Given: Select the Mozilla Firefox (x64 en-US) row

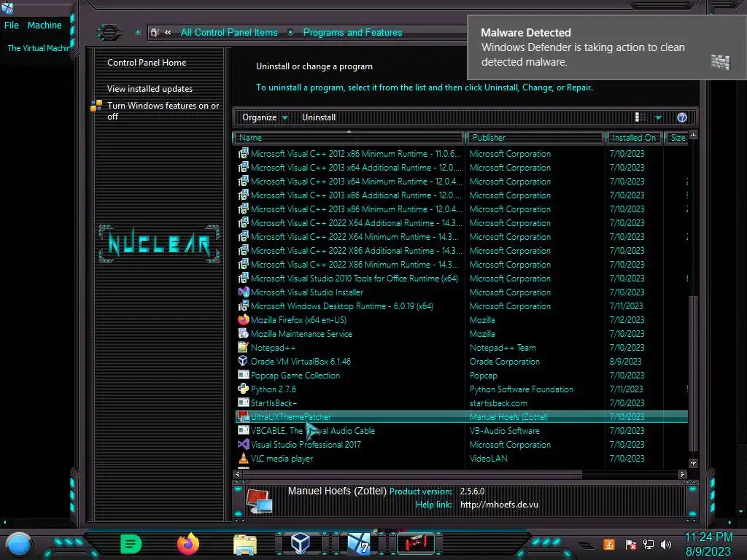Looking at the screenshot, I should coord(462,319).
